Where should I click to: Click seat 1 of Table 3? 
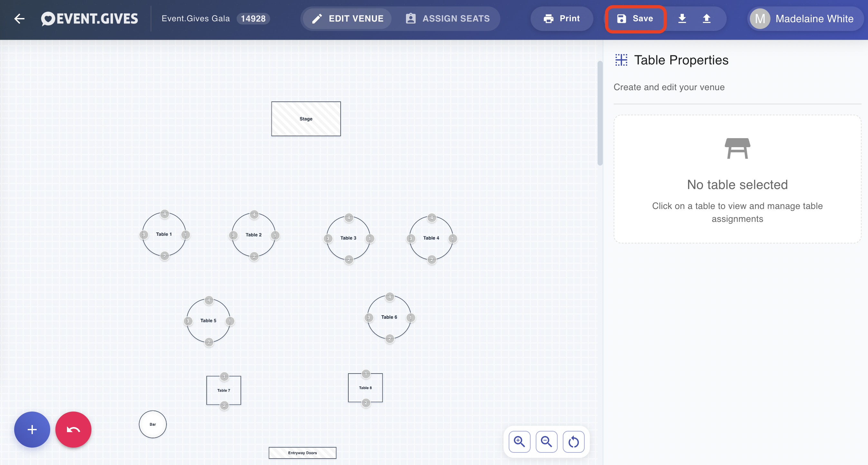370,239
